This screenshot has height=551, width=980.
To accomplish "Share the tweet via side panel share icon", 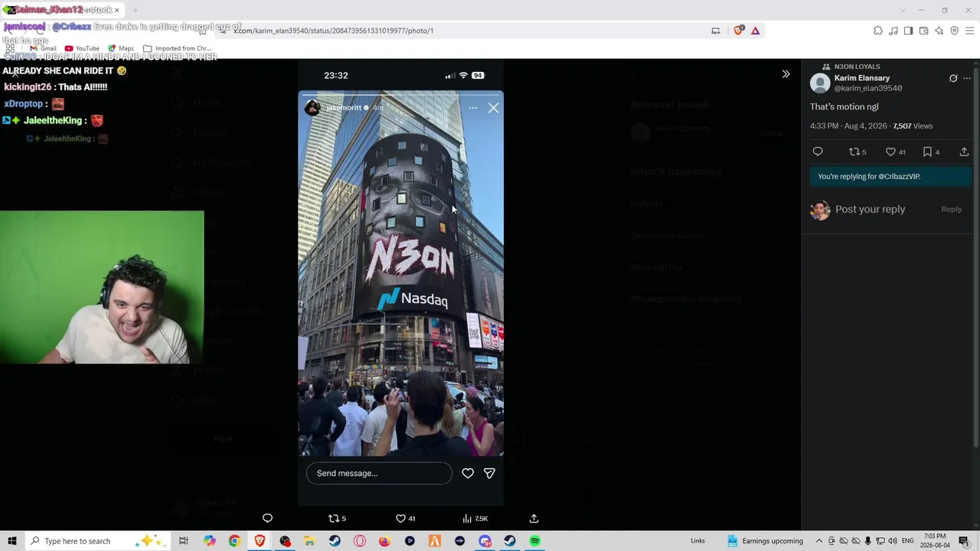I will [x=964, y=152].
